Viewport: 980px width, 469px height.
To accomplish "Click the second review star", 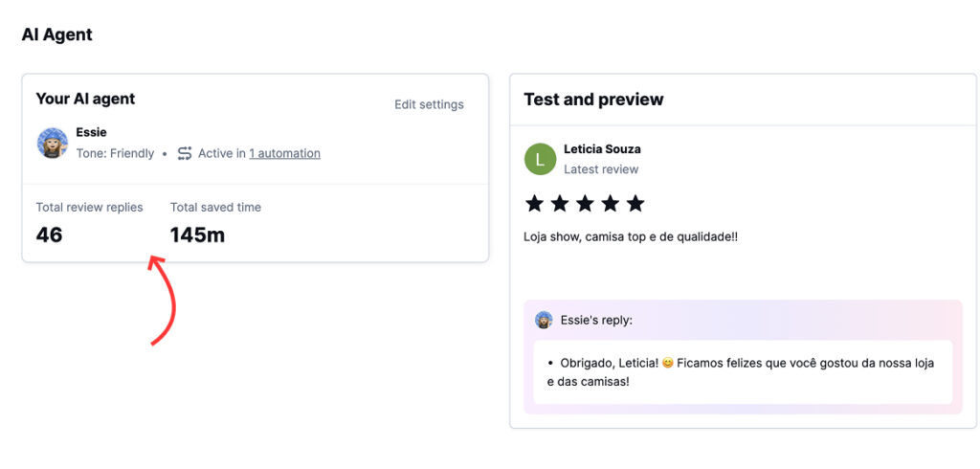I will (560, 203).
